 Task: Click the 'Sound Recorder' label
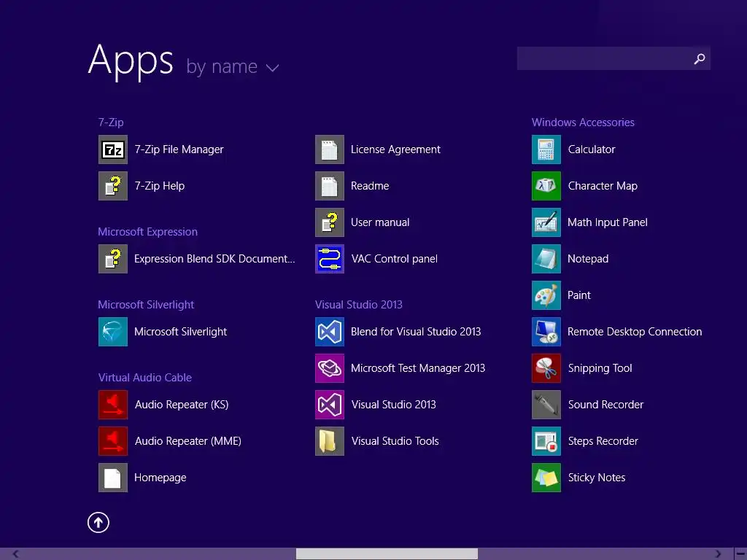(x=605, y=405)
